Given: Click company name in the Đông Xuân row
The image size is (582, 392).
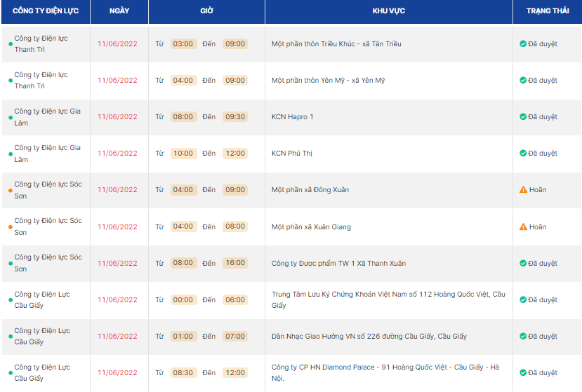Looking at the screenshot, I should (48, 189).
